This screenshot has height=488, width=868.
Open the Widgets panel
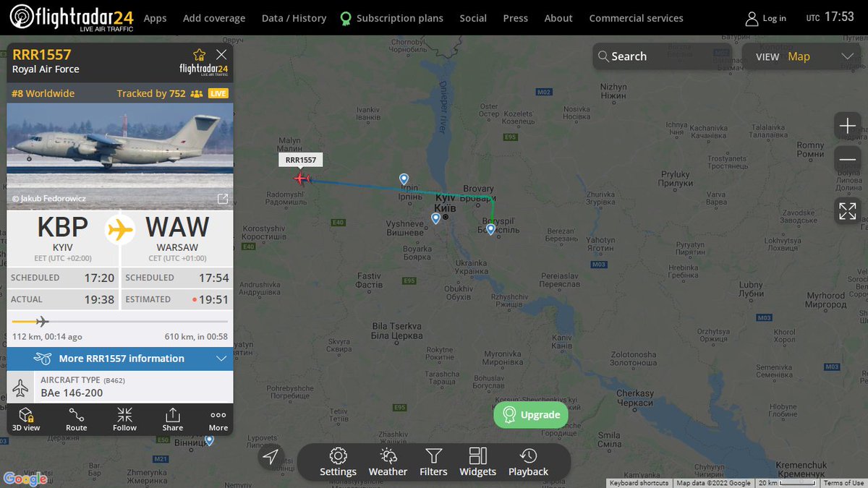[x=477, y=463]
